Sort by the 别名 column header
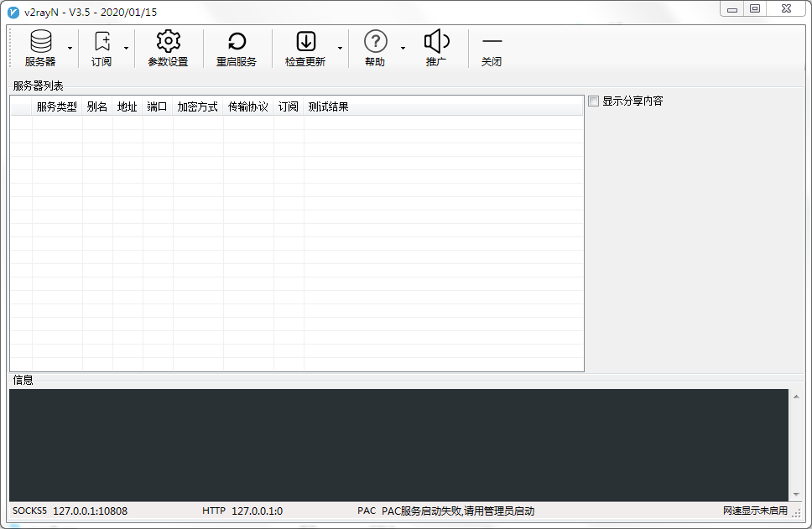Screen dimensions: 812x529 [97, 106]
